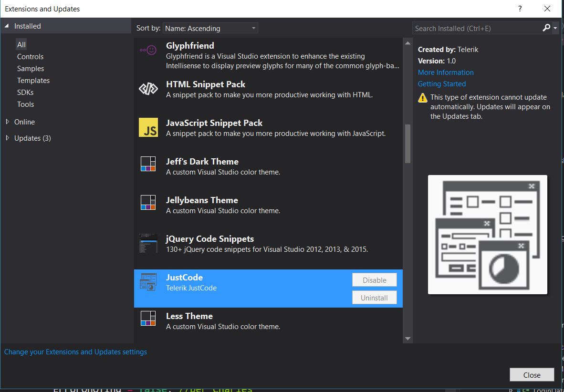Select the Samples category

tap(31, 68)
